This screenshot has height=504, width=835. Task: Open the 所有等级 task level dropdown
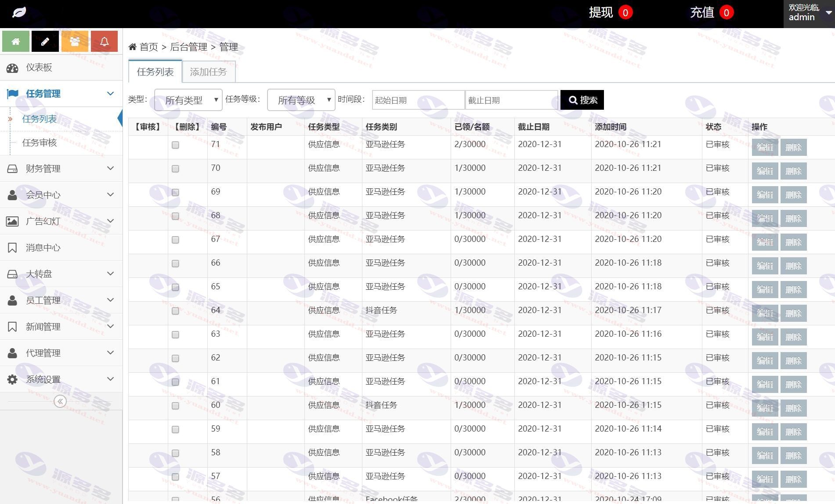301,100
